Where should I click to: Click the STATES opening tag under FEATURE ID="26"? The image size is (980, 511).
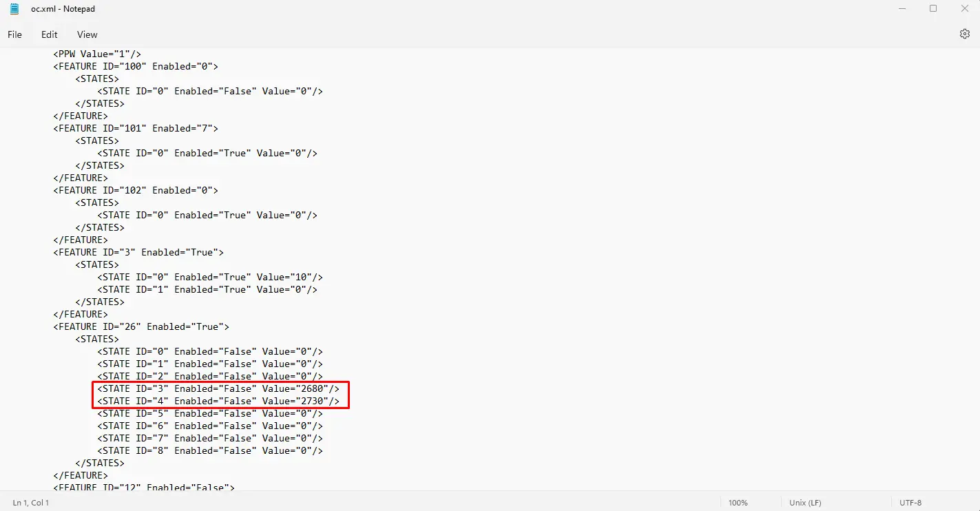coord(97,339)
